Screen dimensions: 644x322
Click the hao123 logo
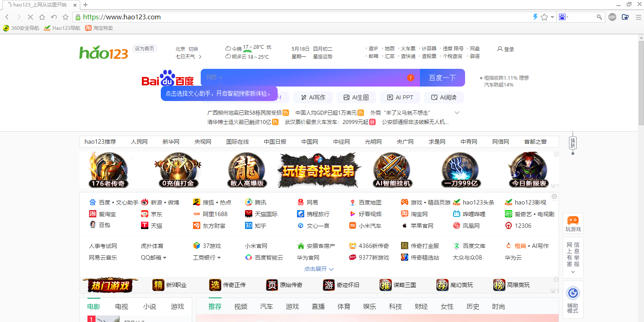[104, 53]
